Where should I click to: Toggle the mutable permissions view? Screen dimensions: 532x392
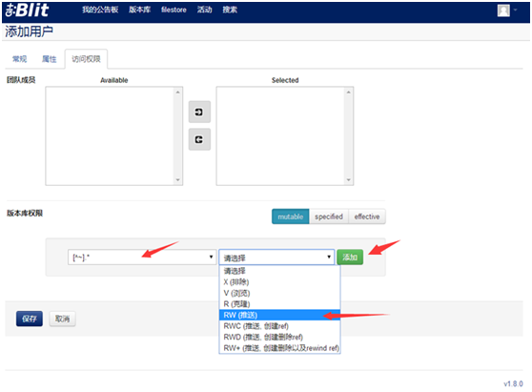click(291, 217)
